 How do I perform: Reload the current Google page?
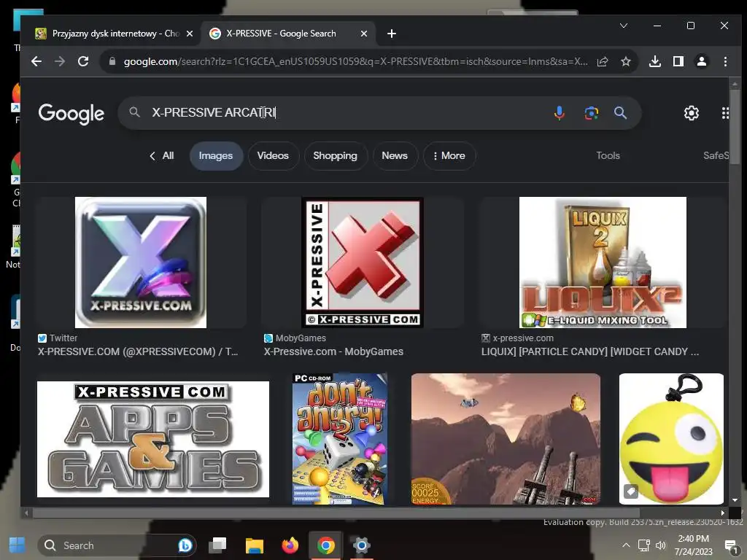(83, 61)
